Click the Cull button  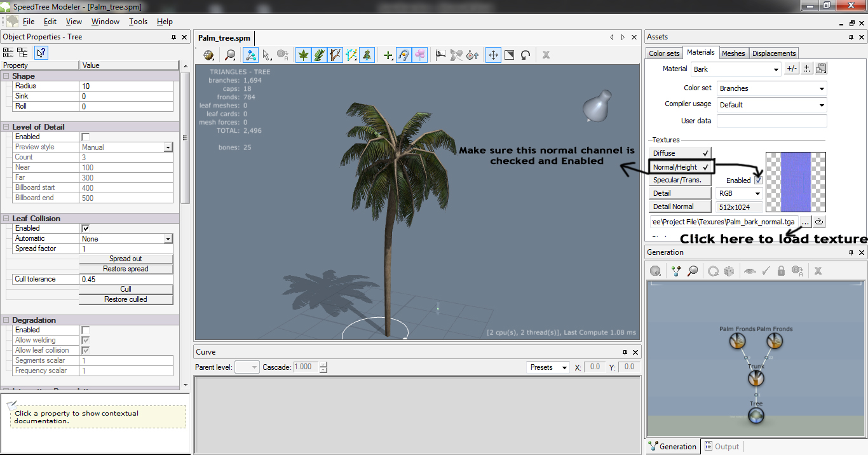(126, 289)
